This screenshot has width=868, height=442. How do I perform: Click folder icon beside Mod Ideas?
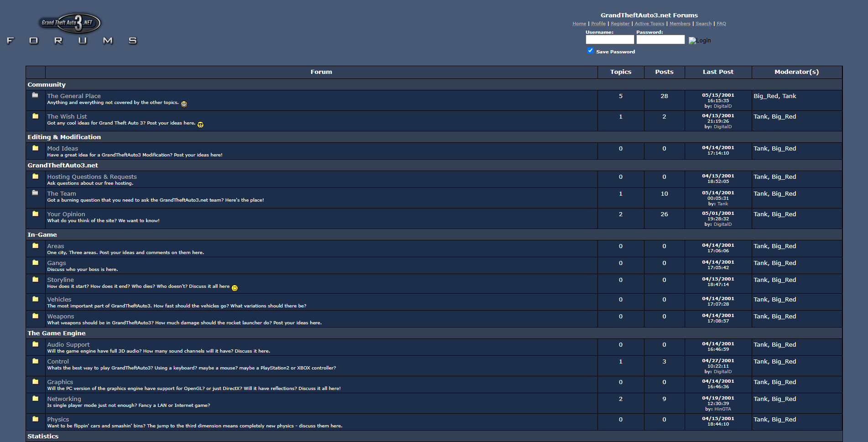click(35, 148)
